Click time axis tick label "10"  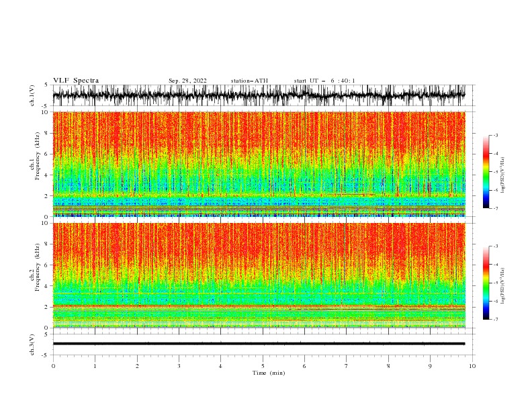click(x=472, y=366)
